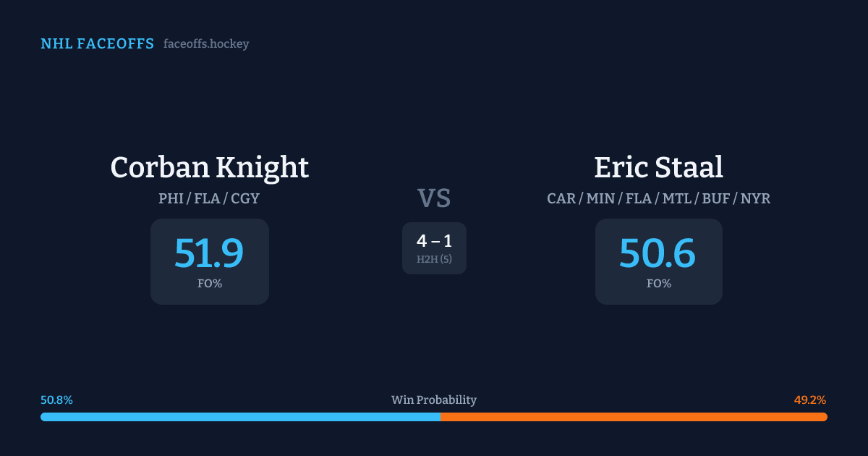
Task: Click the H2H (5) label
Action: pos(434,259)
